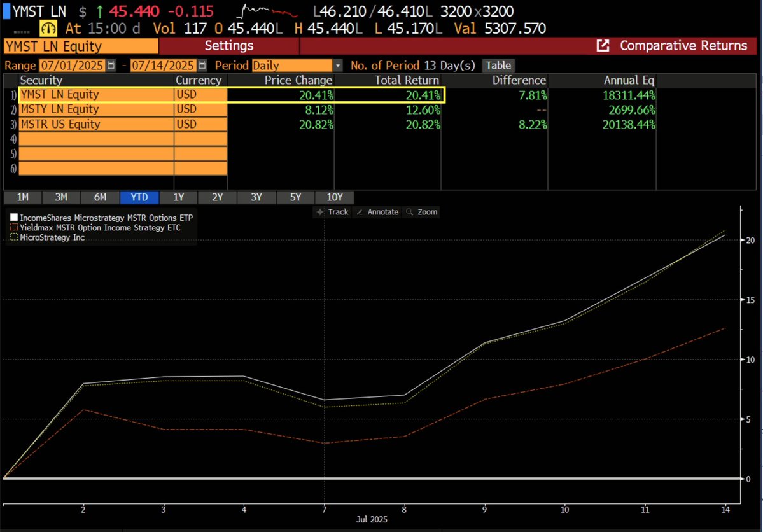
Task: Select the 6M range tab
Action: coord(101,197)
